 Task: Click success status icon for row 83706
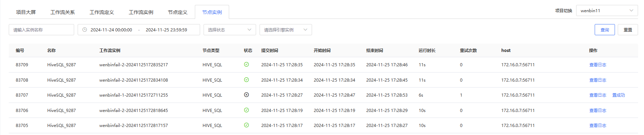click(x=246, y=110)
